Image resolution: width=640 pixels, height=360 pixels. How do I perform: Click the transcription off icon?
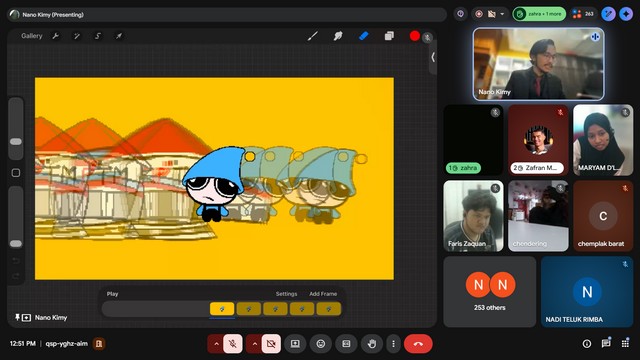[492, 14]
